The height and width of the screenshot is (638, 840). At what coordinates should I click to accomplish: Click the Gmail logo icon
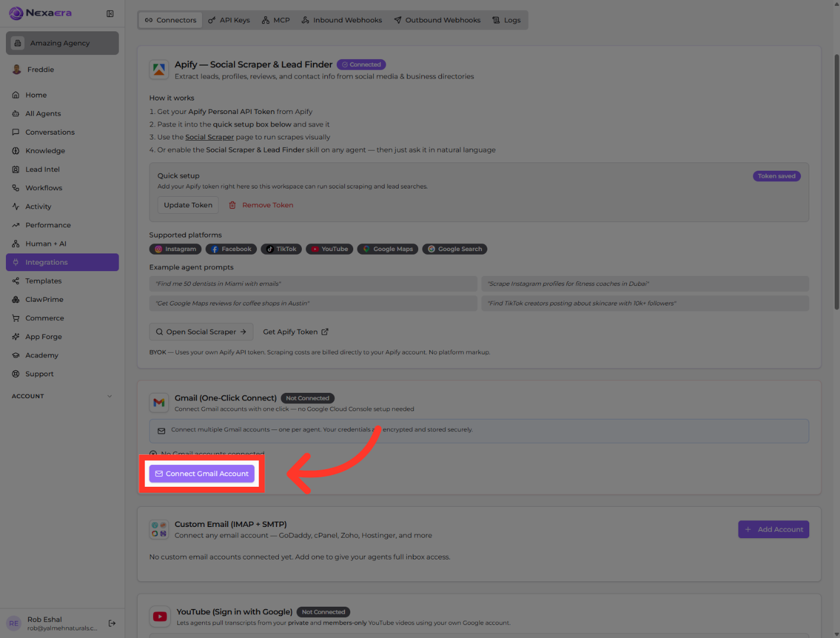(159, 403)
